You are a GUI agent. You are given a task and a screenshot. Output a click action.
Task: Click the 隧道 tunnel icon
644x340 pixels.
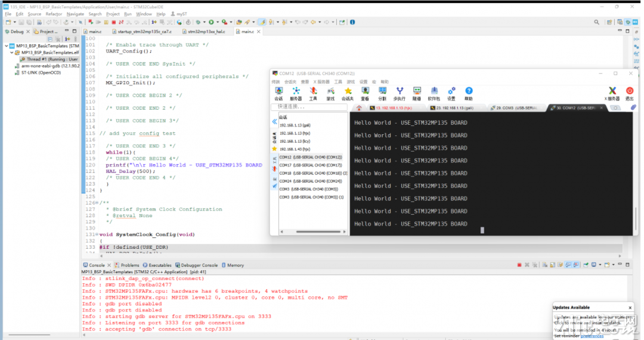[417, 94]
